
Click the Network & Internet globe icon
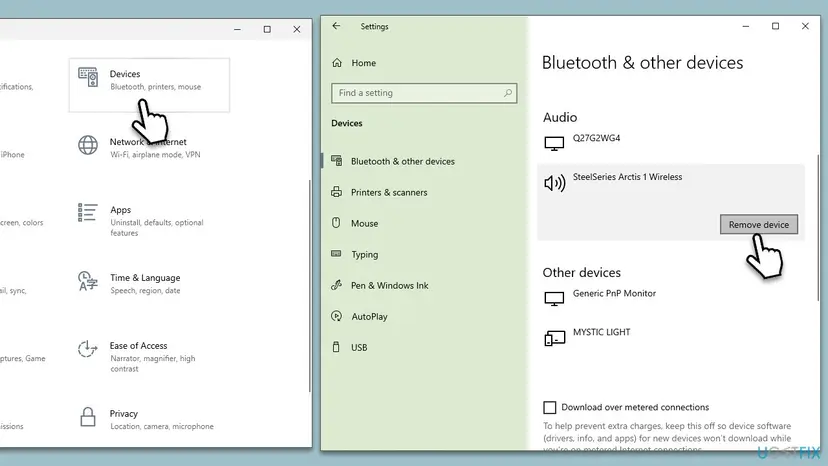88,145
